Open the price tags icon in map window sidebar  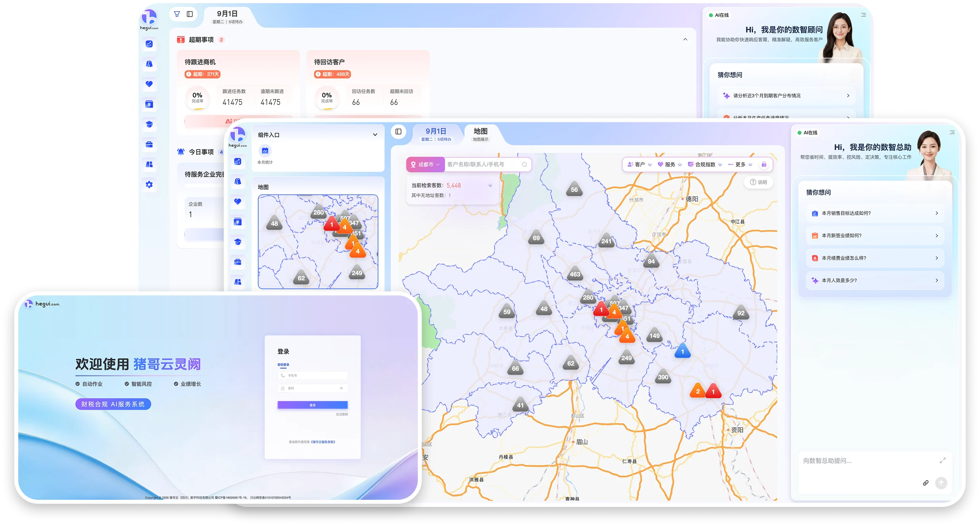(238, 181)
